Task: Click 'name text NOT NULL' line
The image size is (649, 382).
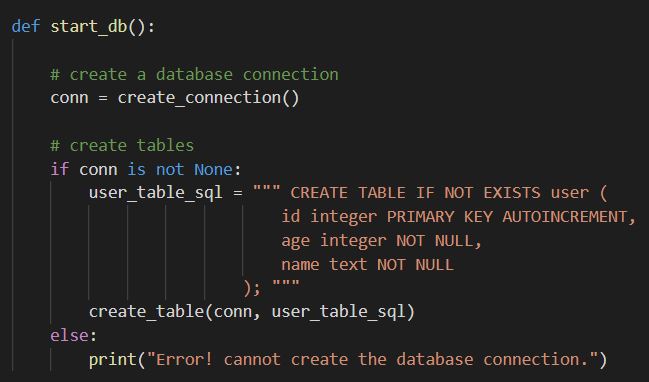Action: click(x=368, y=264)
